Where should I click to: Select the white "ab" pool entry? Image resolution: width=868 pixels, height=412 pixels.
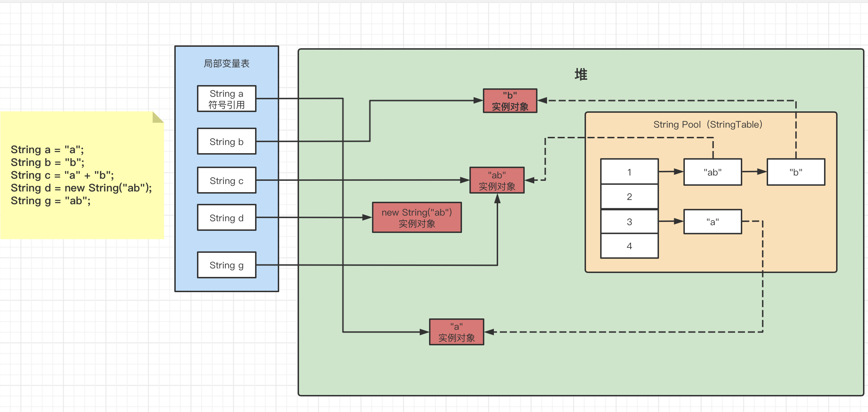coord(713,172)
